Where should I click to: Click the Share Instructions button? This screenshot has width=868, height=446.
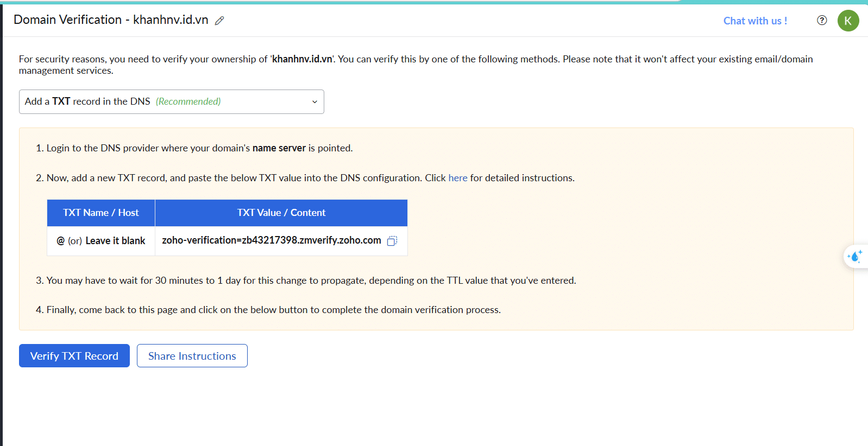pos(192,356)
